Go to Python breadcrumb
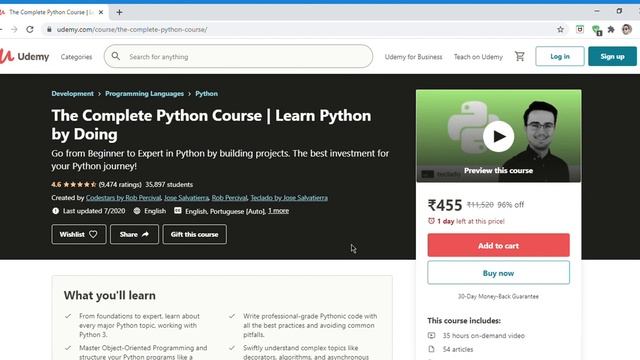The image size is (640, 360). click(206, 93)
